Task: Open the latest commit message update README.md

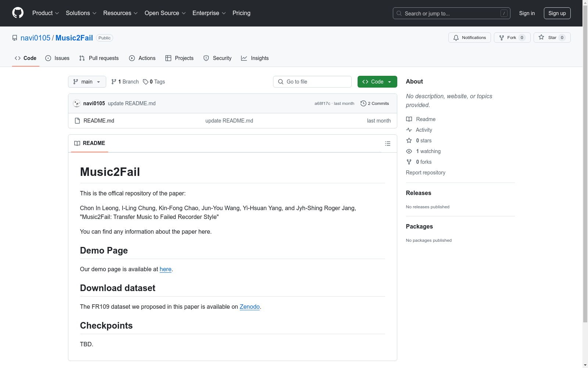Action: pos(132,103)
